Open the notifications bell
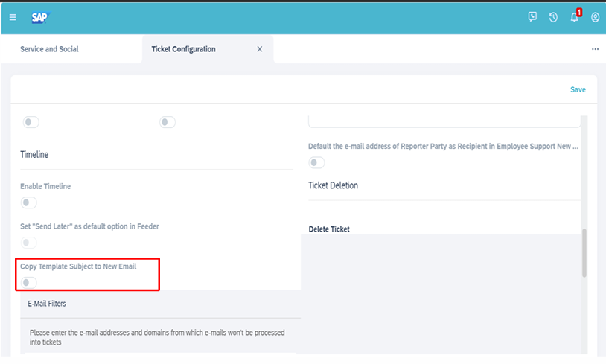This screenshot has width=606, height=364. pyautogui.click(x=575, y=16)
